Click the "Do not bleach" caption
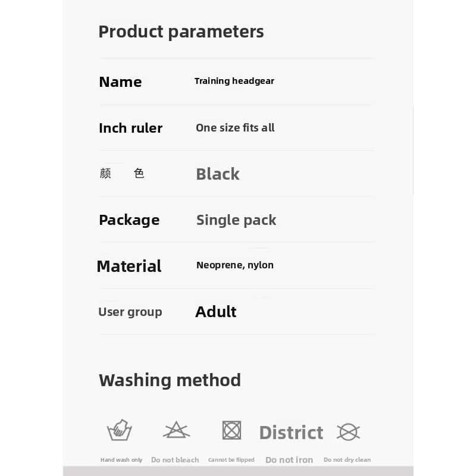This screenshot has height=476, width=476. point(175,460)
